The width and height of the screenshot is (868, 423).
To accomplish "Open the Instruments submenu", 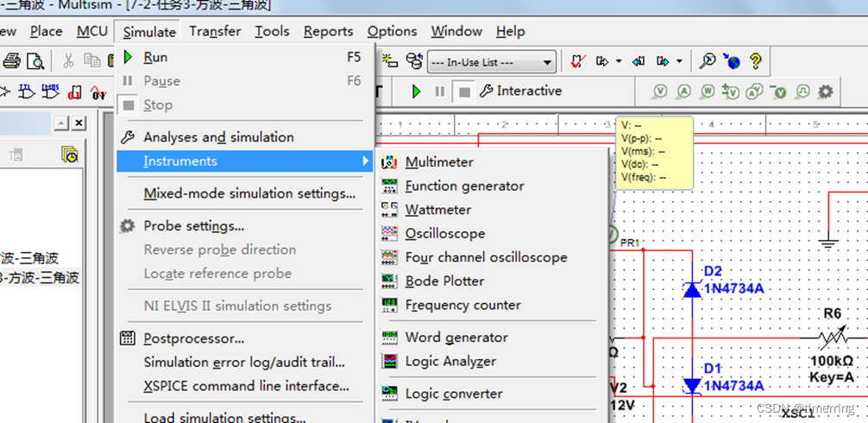I will pyautogui.click(x=244, y=161).
